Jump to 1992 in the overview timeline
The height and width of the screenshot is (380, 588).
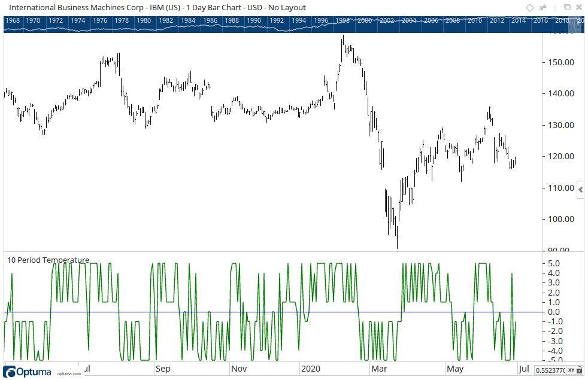277,20
